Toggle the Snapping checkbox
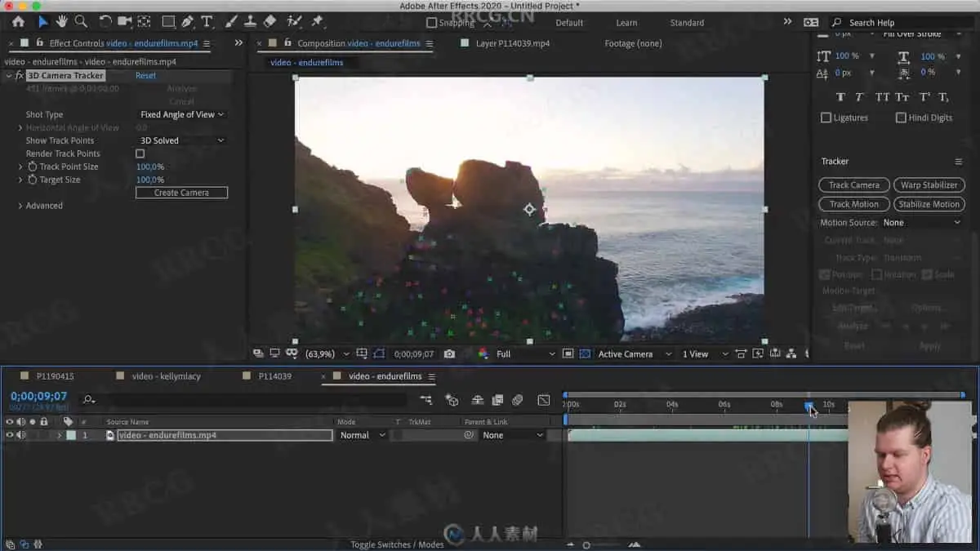Screen dimensions: 980x551 (432, 23)
